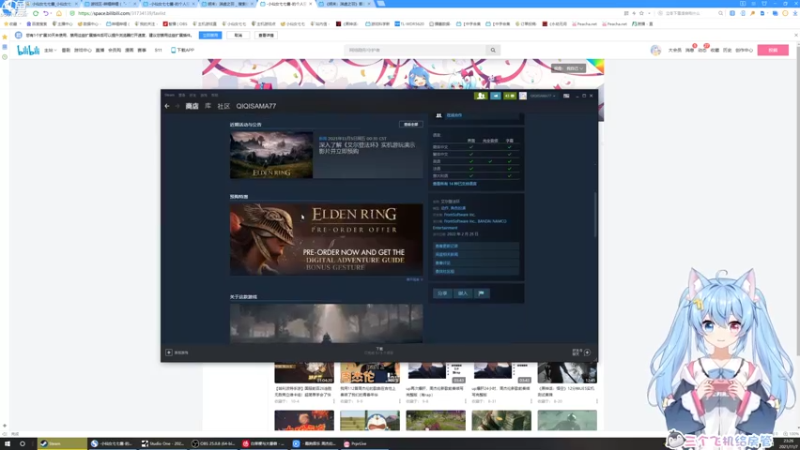800x450 pixels.
Task: Open the FromSoftware Inc. developer link
Action: pos(460,215)
